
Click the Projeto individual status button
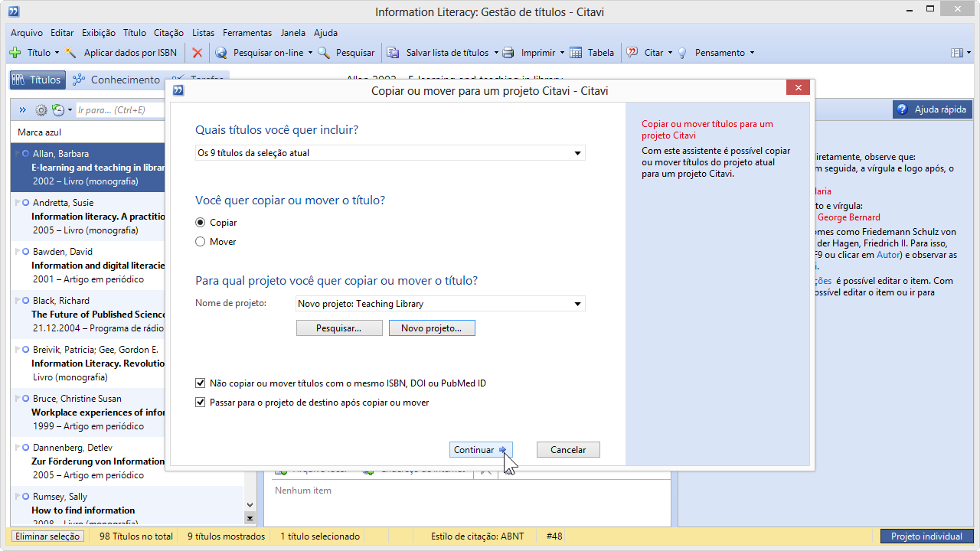pyautogui.click(x=926, y=536)
